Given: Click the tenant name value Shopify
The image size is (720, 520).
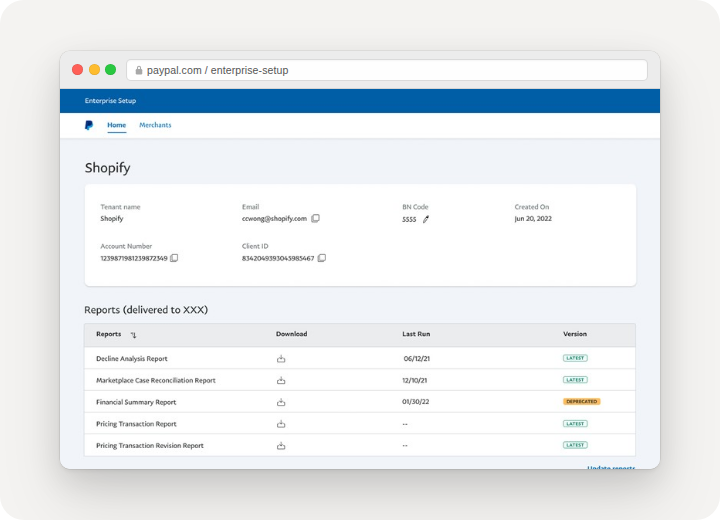Looking at the screenshot, I should click(x=112, y=219).
